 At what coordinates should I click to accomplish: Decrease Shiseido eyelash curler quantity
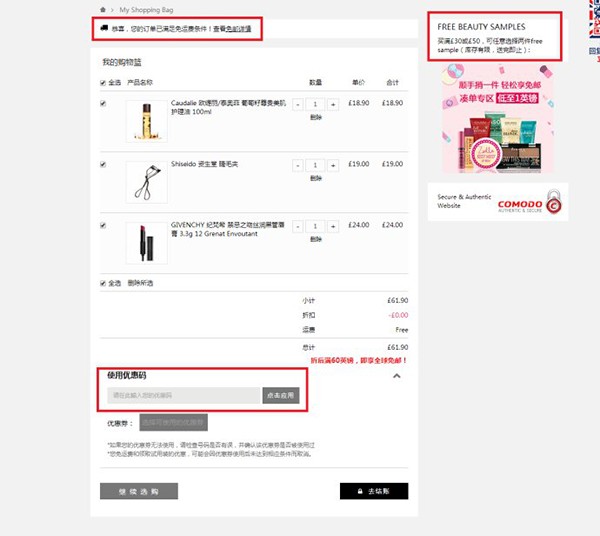click(298, 165)
